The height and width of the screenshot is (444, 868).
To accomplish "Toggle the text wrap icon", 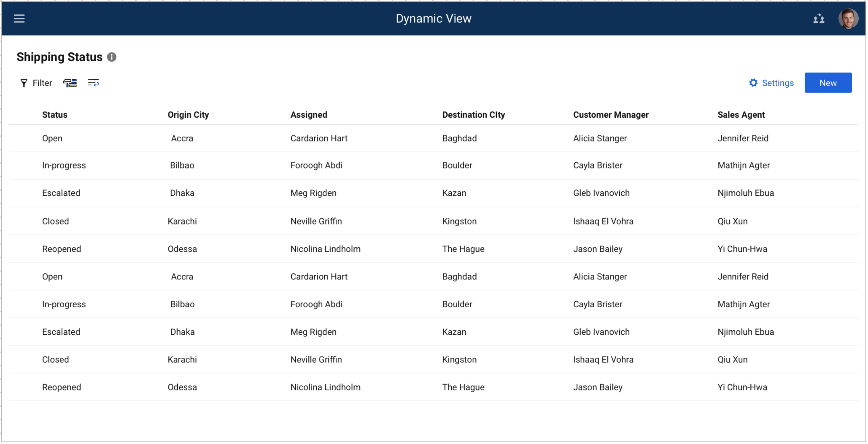I will pos(93,83).
